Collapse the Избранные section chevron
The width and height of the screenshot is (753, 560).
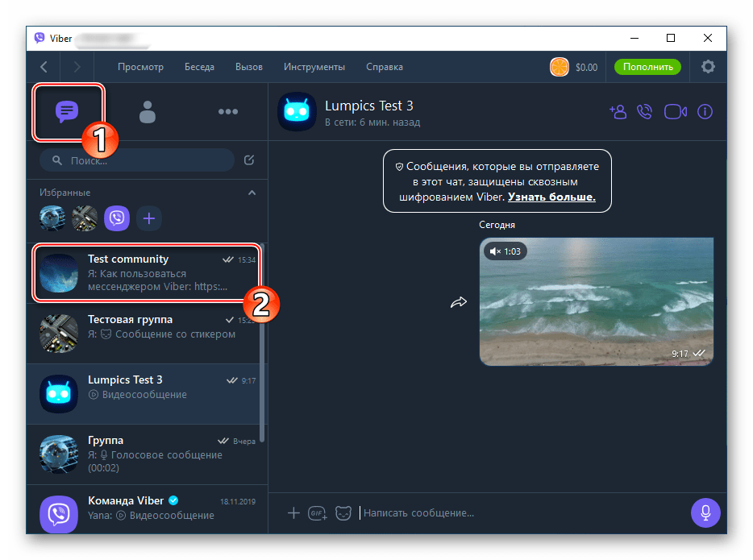point(252,193)
